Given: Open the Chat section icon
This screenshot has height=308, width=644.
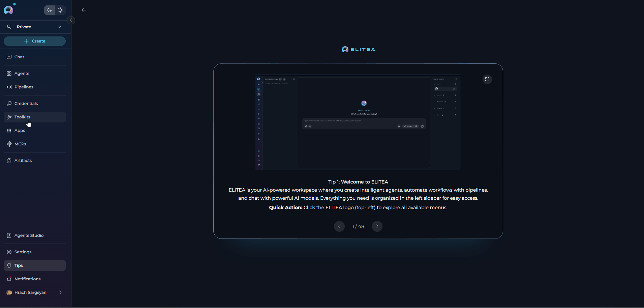Looking at the screenshot, I should coord(9,57).
